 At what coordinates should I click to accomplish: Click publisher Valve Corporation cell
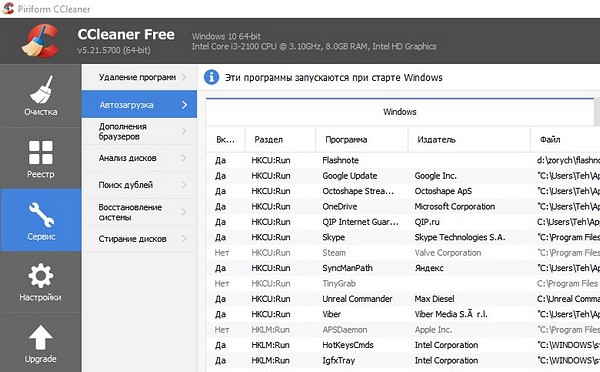(448, 253)
